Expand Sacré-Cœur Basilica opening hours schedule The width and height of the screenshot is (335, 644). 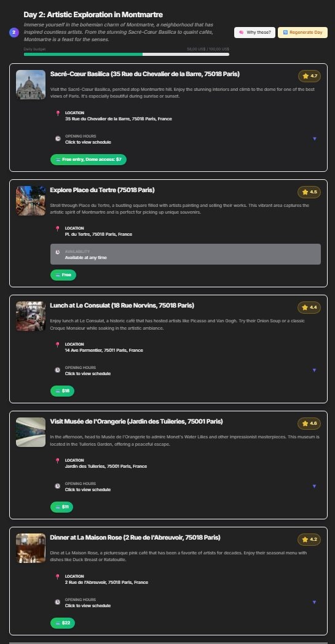(315, 139)
